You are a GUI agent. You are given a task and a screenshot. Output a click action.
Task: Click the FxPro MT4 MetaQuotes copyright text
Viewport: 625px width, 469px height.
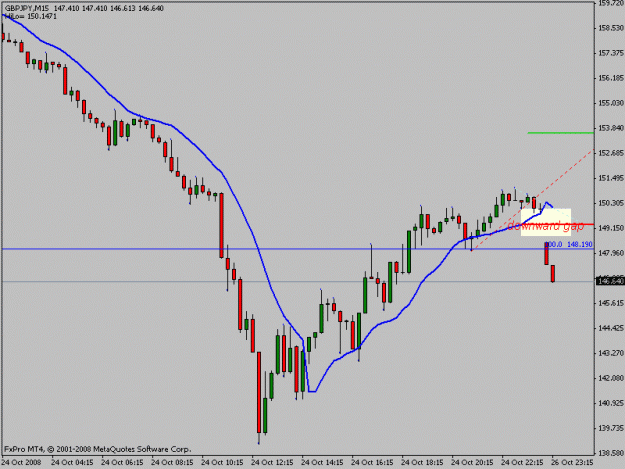(x=97, y=449)
